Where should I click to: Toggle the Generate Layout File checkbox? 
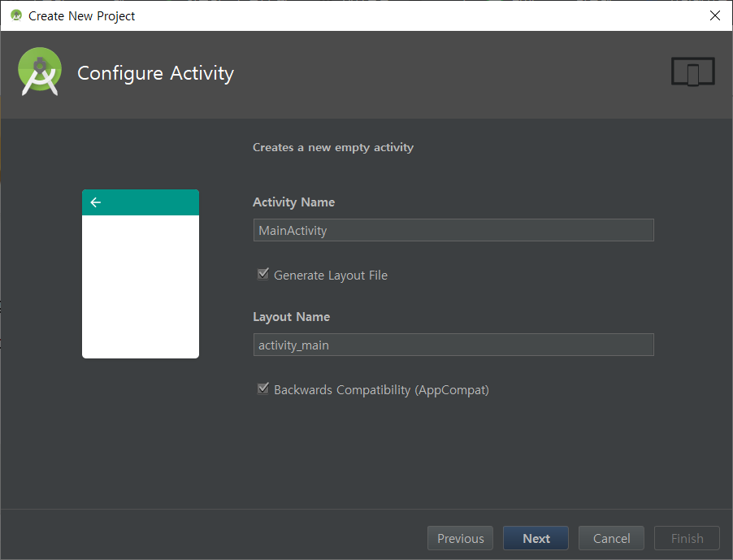[263, 274]
